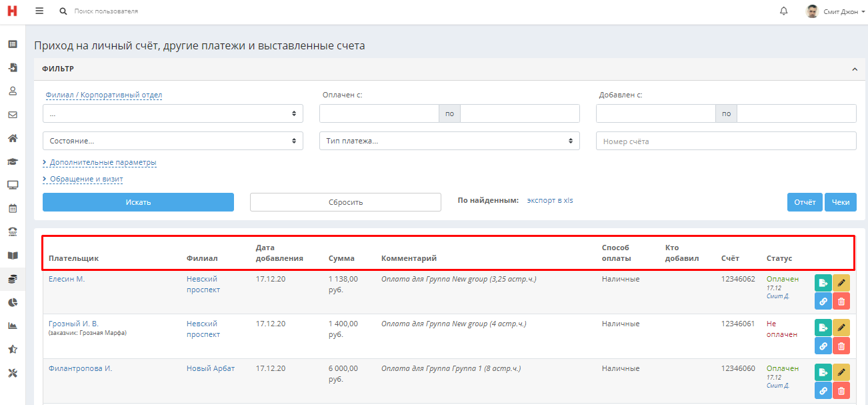Click invoice number 12346061
The image size is (868, 405).
point(738,324)
